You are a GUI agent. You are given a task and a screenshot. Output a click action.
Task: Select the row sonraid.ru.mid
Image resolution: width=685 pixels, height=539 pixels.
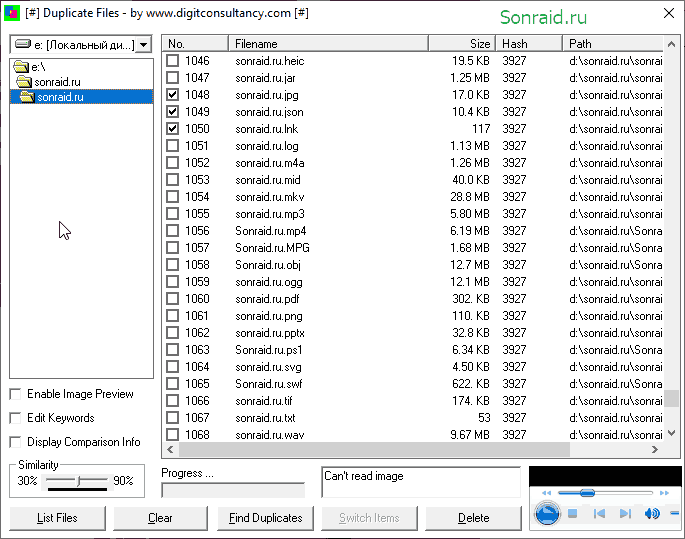413,180
